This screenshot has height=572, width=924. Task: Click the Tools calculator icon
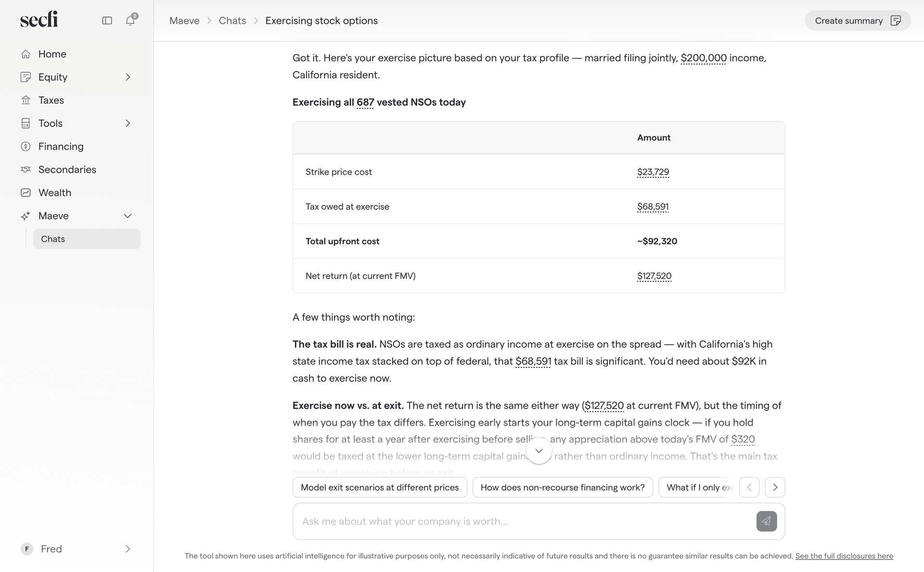click(x=26, y=123)
